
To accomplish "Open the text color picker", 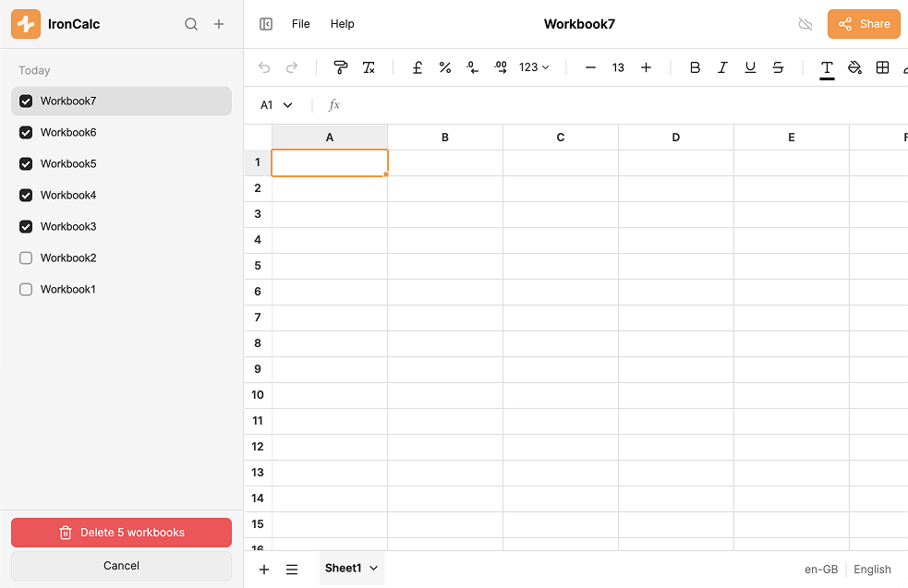I will [827, 68].
